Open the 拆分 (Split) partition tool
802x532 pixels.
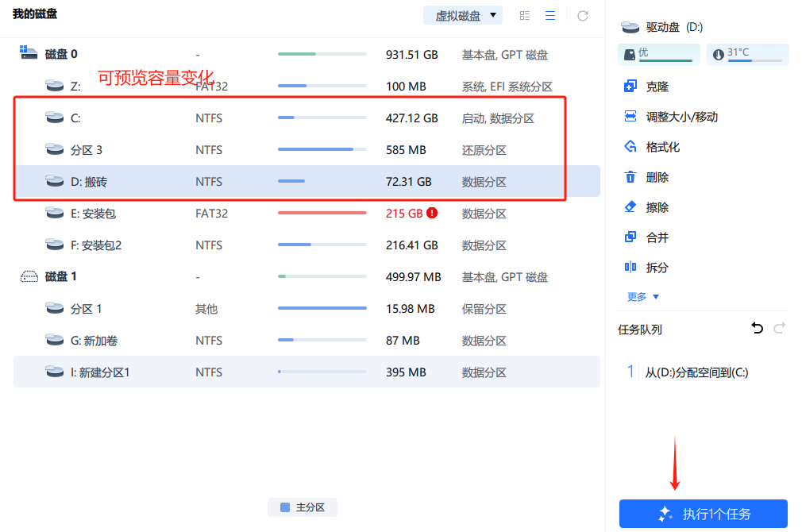click(631, 267)
